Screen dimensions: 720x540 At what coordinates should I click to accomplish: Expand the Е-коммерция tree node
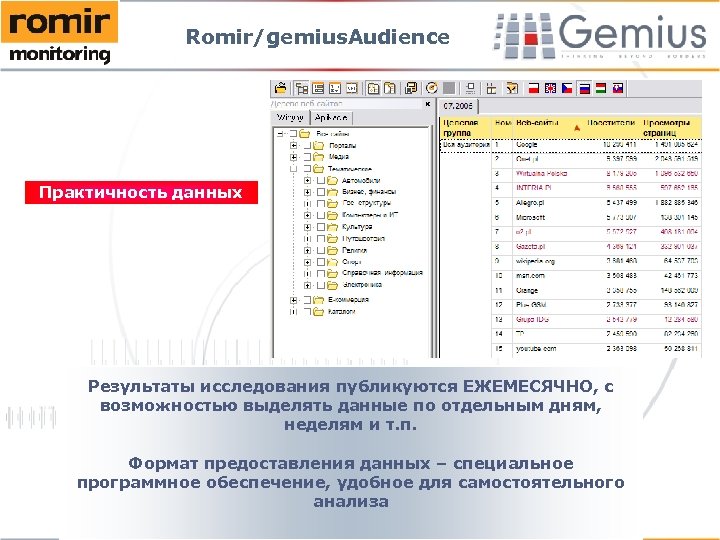[294, 300]
